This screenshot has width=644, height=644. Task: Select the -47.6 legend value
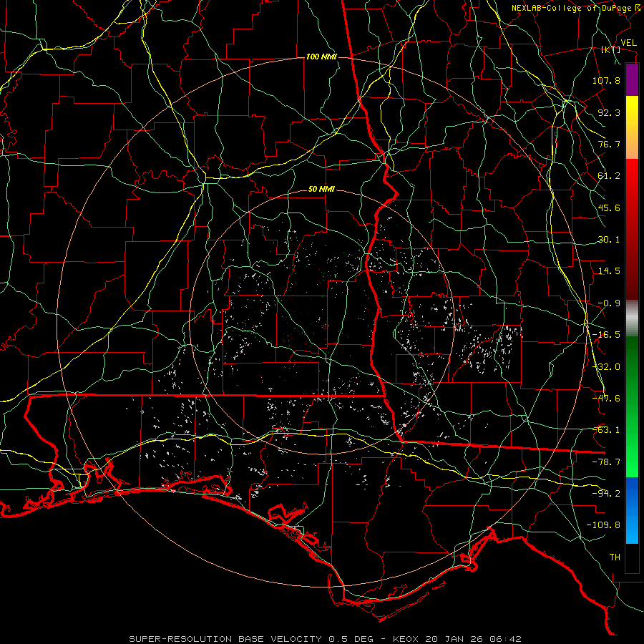tap(606, 399)
